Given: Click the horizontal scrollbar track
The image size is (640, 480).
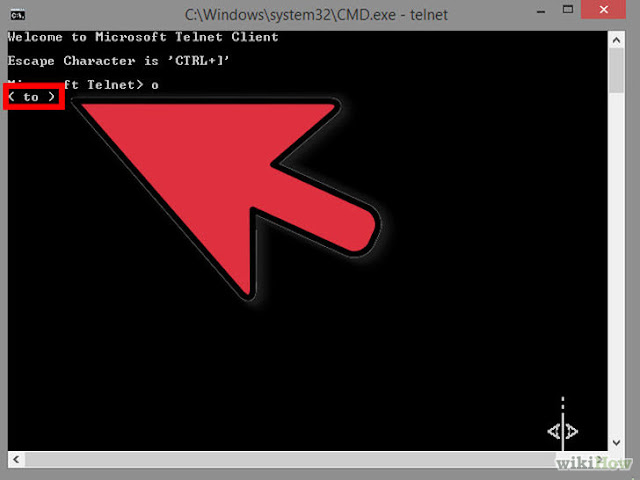Looking at the screenshot, I should [290, 460].
